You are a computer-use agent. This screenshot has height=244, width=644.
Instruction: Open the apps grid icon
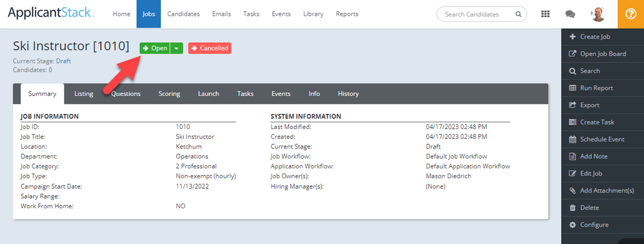click(545, 14)
